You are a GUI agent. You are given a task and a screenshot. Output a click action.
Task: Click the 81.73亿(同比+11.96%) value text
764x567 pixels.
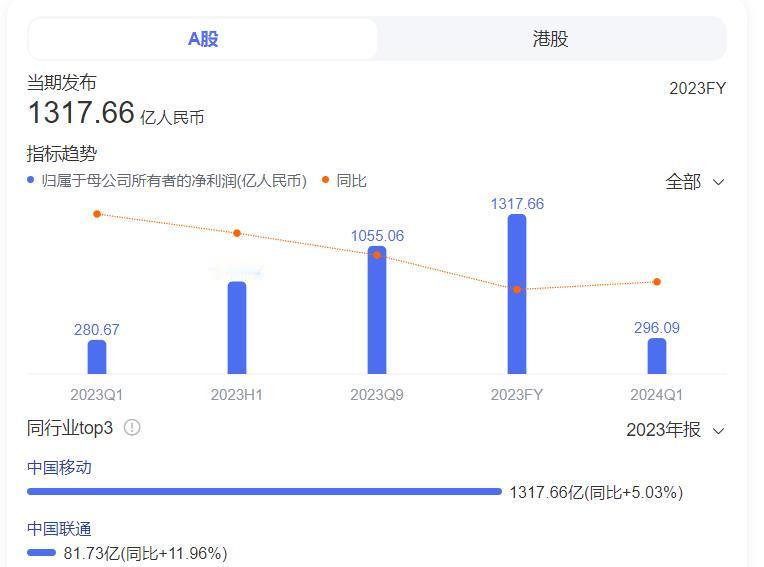pyautogui.click(x=145, y=553)
